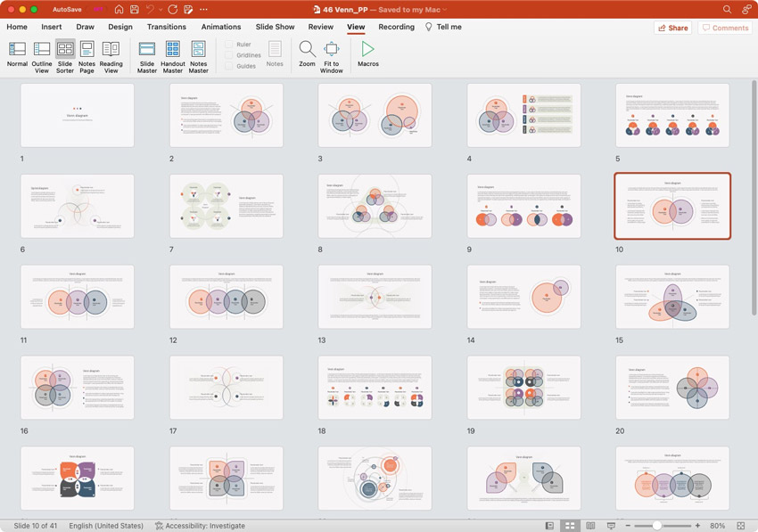Enable the Guides checkbox
This screenshot has width=758, height=532.
pyautogui.click(x=228, y=65)
